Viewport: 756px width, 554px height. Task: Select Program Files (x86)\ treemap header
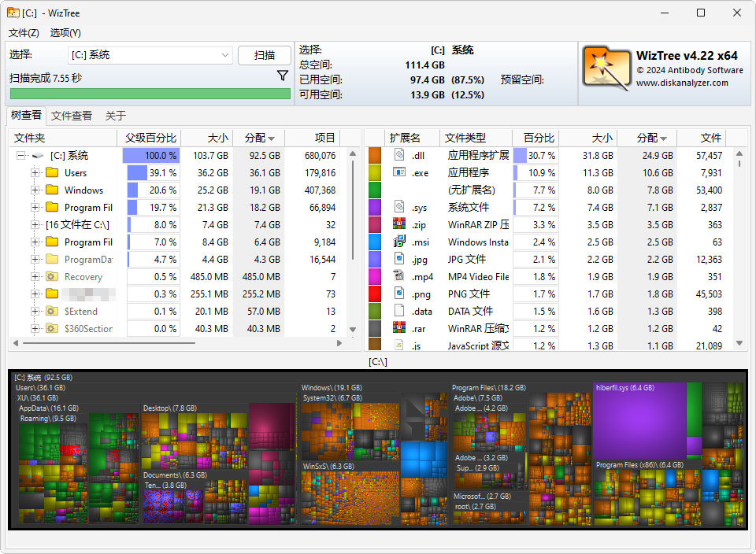(x=639, y=465)
